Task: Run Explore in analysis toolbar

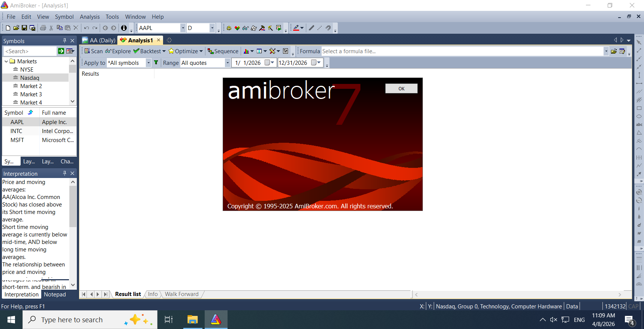Action: click(118, 51)
